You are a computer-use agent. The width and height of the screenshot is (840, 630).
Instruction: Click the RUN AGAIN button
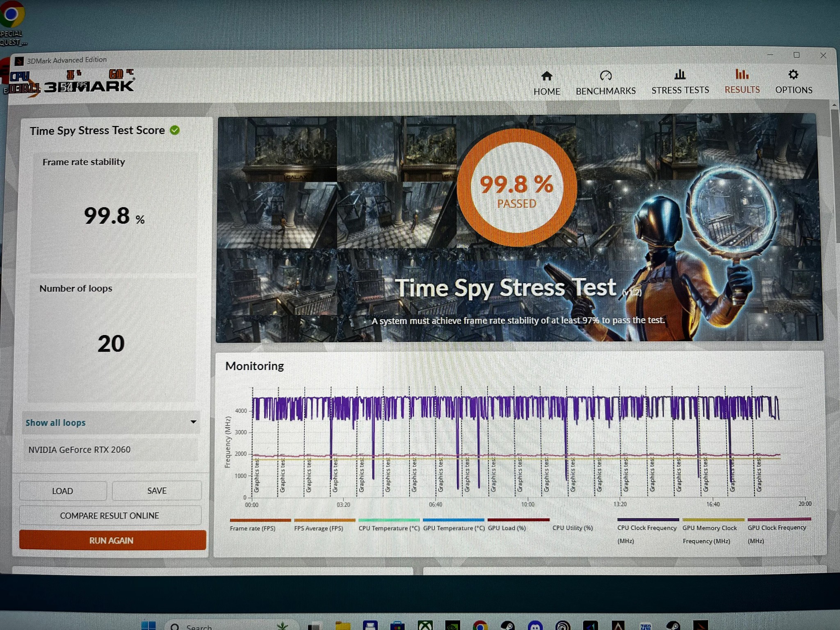click(112, 540)
